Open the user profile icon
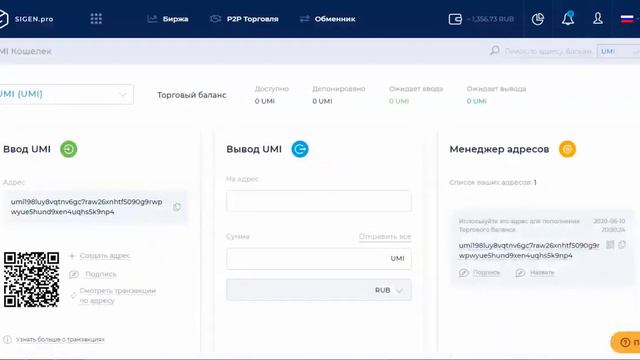 (x=598, y=18)
